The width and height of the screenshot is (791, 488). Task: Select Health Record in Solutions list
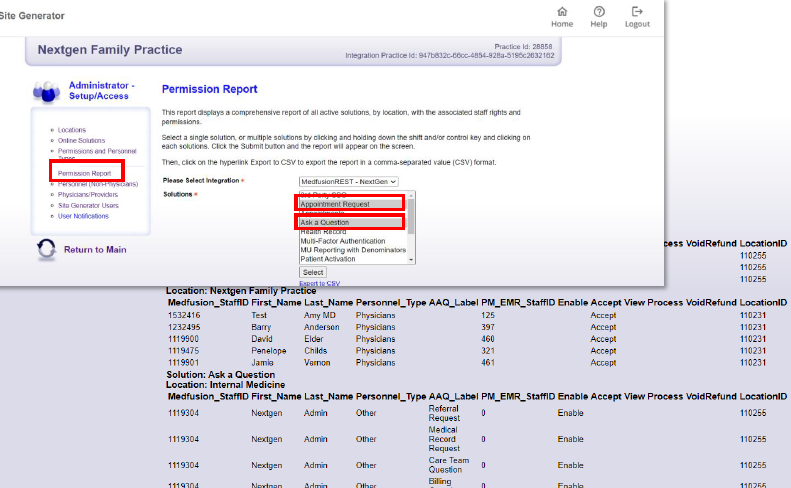[x=353, y=232]
